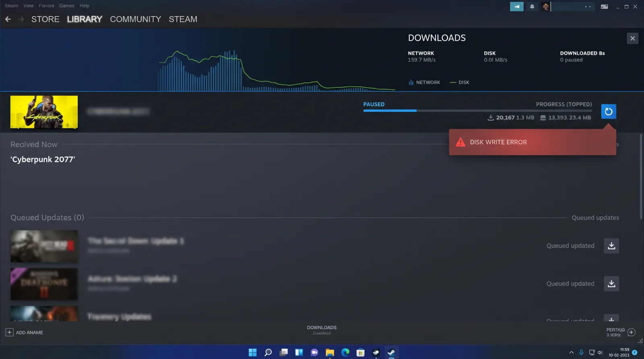Open File Explorer from the taskbar
The image size is (644, 359).
click(330, 353)
